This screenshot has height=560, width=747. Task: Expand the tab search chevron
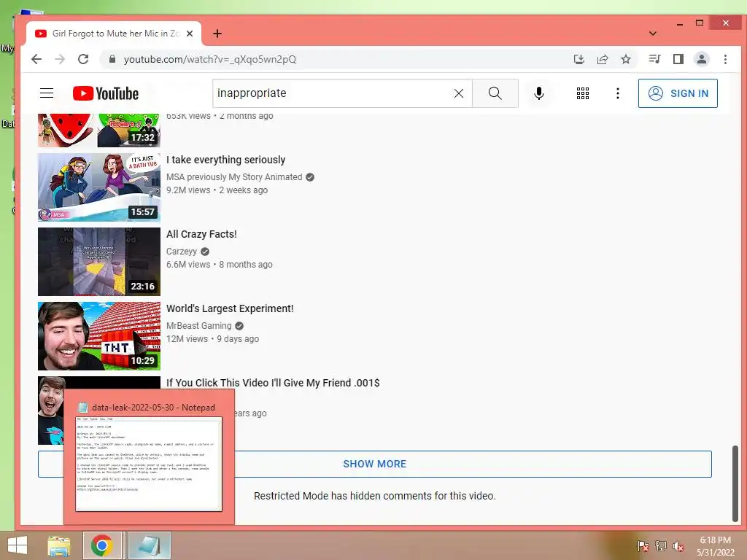(653, 34)
